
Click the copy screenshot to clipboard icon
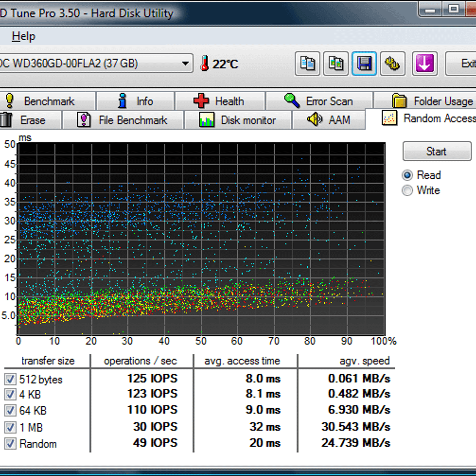336,63
